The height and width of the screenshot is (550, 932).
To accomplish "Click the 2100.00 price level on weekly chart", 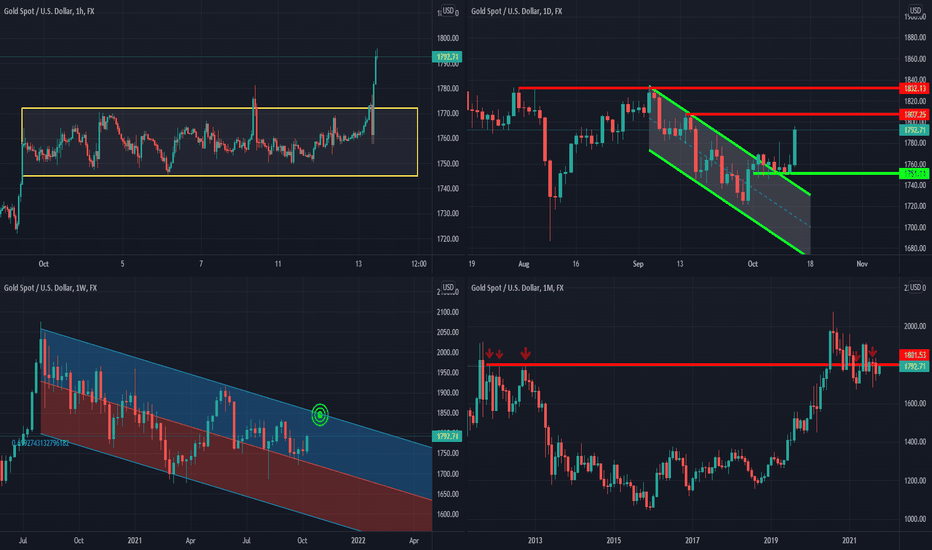I will [x=448, y=312].
